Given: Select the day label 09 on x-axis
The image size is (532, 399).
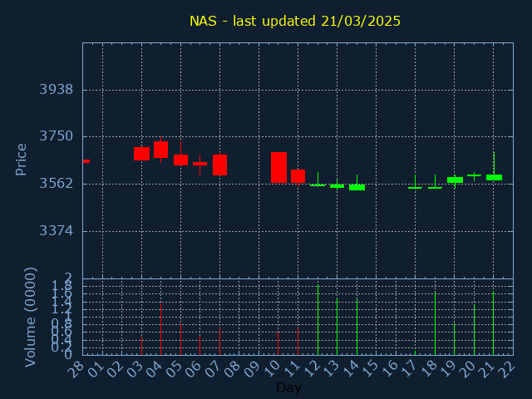Looking at the screenshot, I should (x=253, y=368).
